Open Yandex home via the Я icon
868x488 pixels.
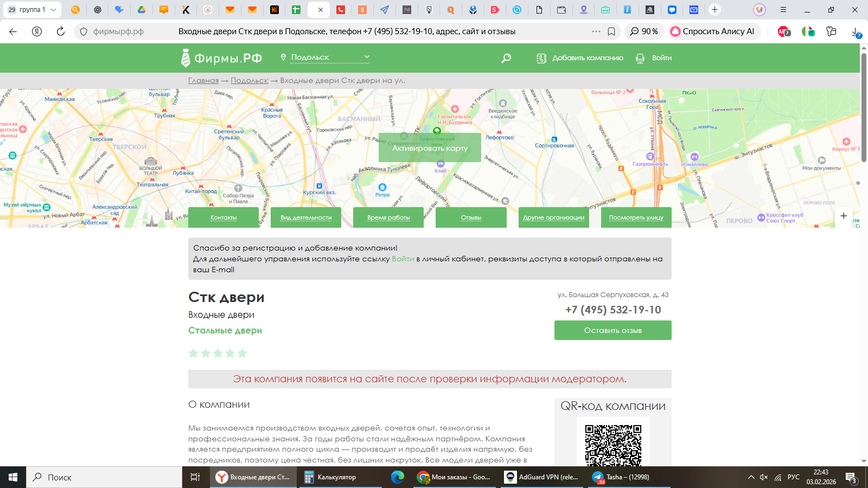pos(37,31)
